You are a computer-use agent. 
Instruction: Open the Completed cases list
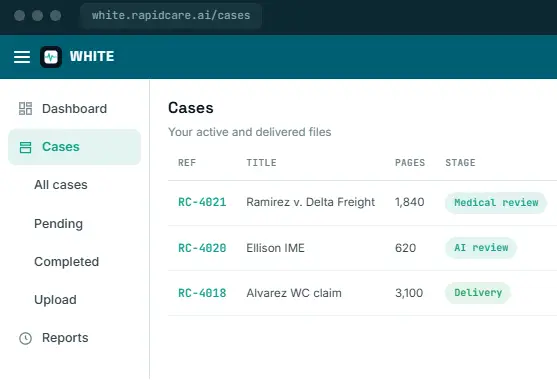66,262
